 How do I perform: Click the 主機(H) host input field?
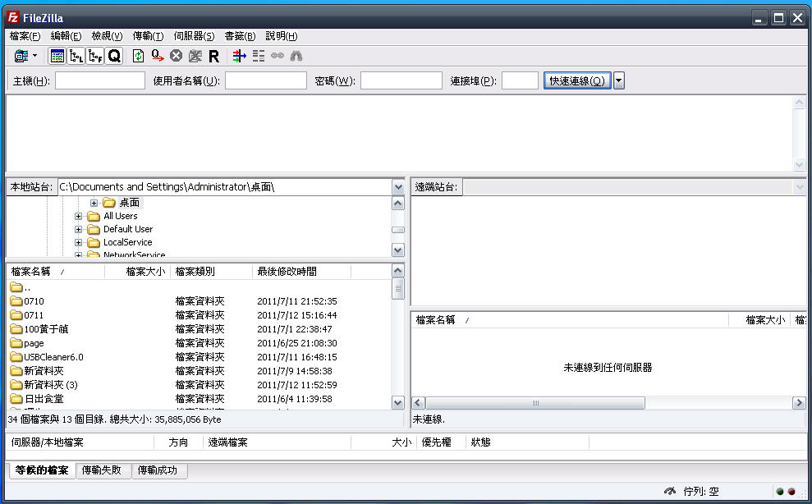click(x=100, y=80)
